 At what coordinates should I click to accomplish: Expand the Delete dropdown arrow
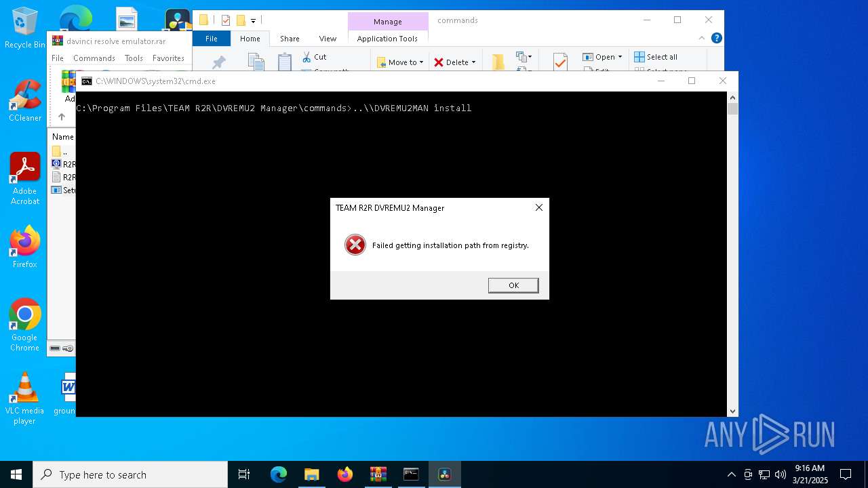pyautogui.click(x=473, y=62)
